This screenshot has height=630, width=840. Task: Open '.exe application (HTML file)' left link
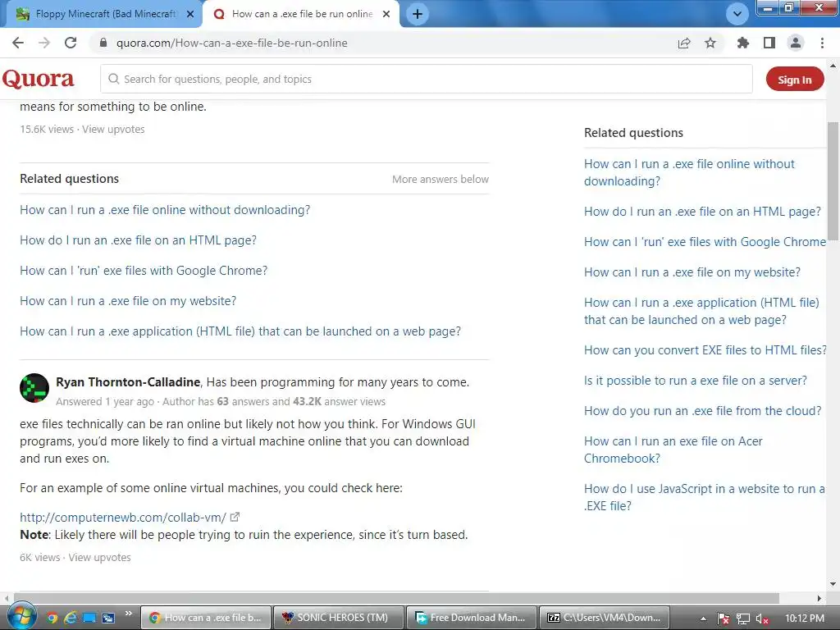[x=240, y=331]
